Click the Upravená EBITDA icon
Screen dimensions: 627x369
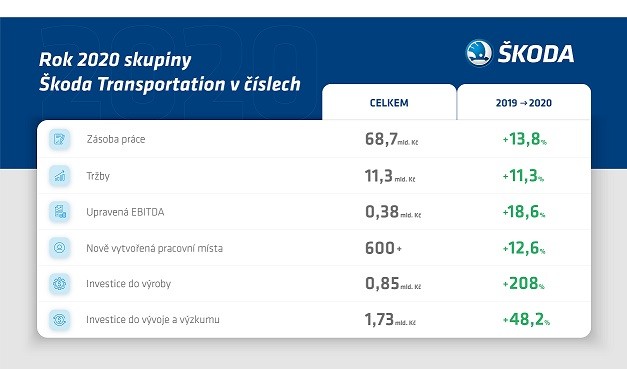[60, 212]
